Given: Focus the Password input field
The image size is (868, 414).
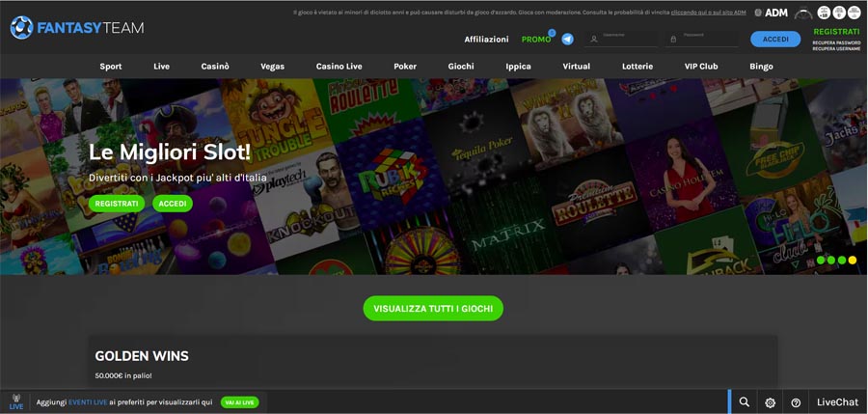Looking at the screenshot, I should tap(701, 39).
